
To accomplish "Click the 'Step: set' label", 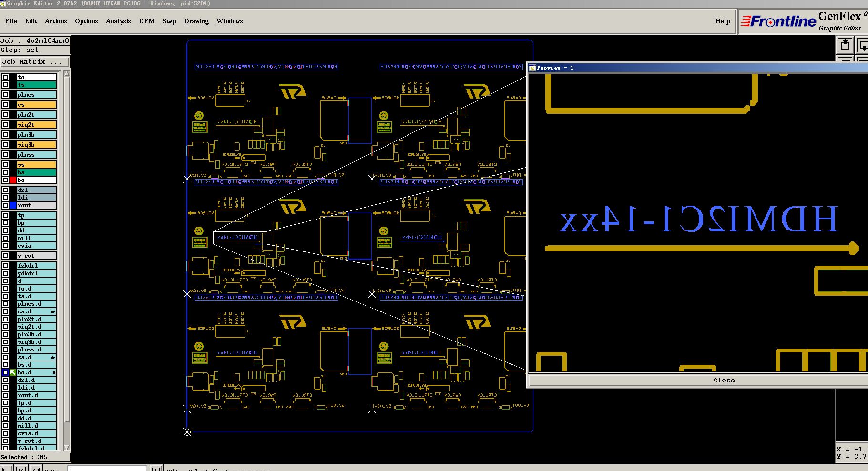I will (20, 50).
